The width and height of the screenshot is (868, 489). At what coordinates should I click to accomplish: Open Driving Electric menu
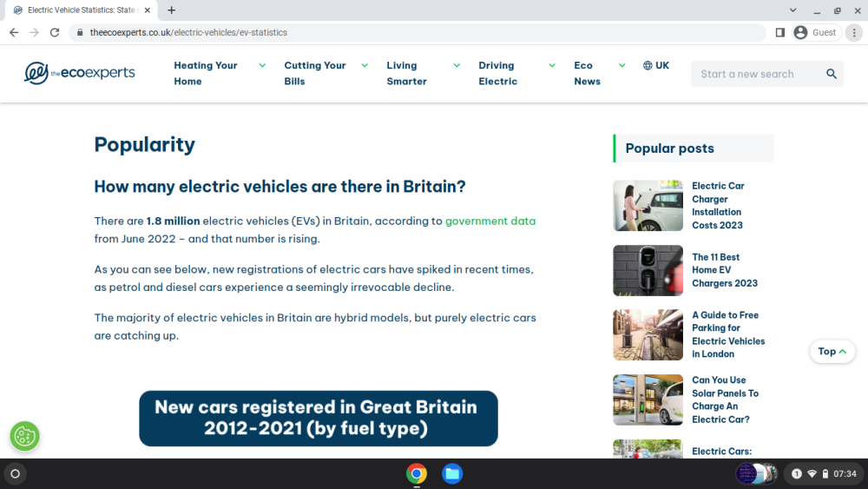[x=497, y=73]
